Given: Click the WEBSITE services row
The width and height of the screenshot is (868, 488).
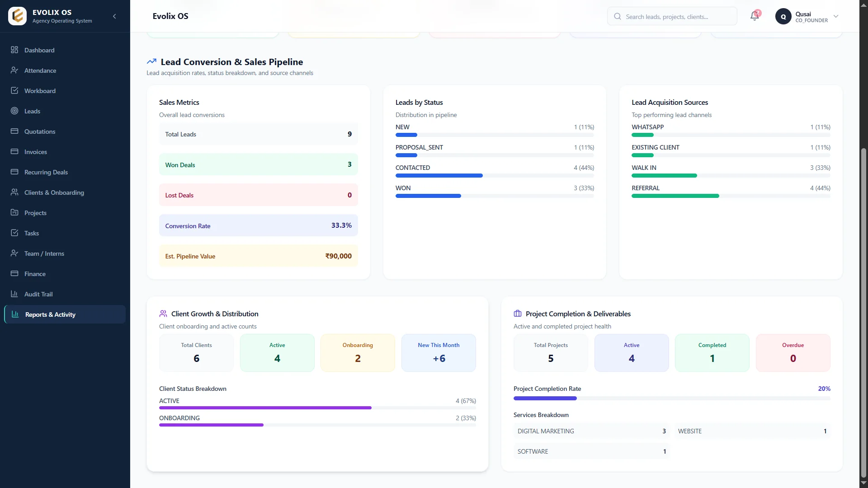Looking at the screenshot, I should coord(752,431).
